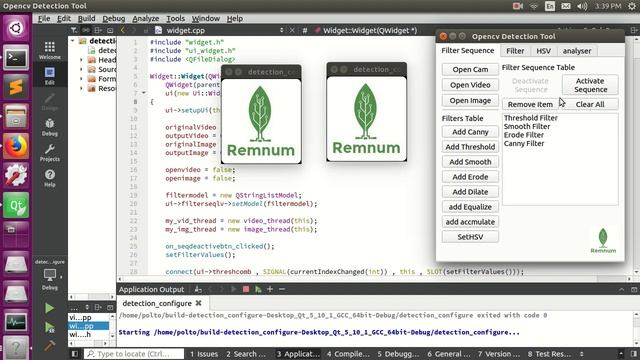Collapse code fold arrow at line 7
Screen dimensions: 640x360
tap(144, 93)
